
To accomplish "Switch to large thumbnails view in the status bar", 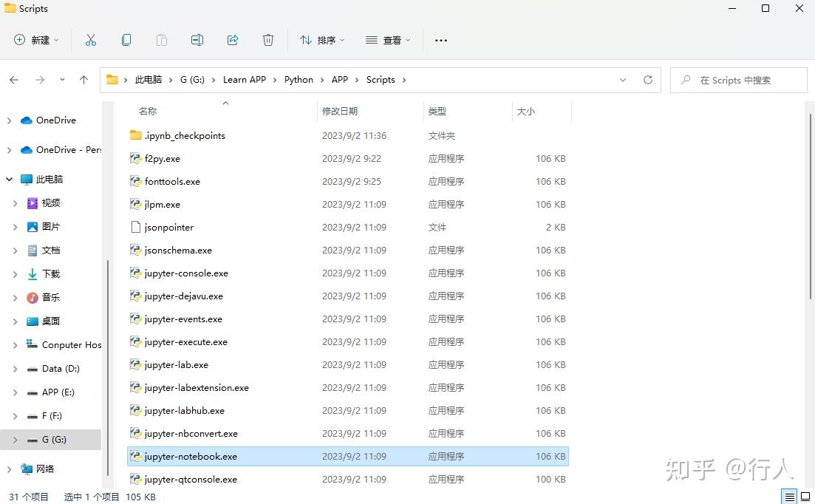I will click(x=805, y=497).
